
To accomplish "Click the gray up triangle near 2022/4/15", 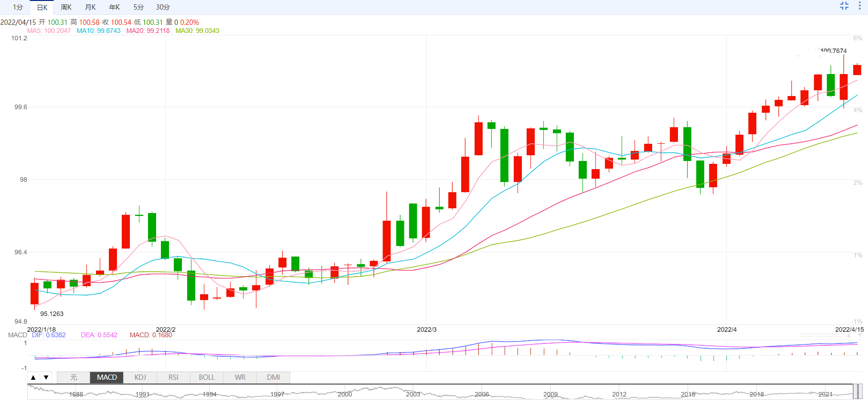I will coord(848,335).
